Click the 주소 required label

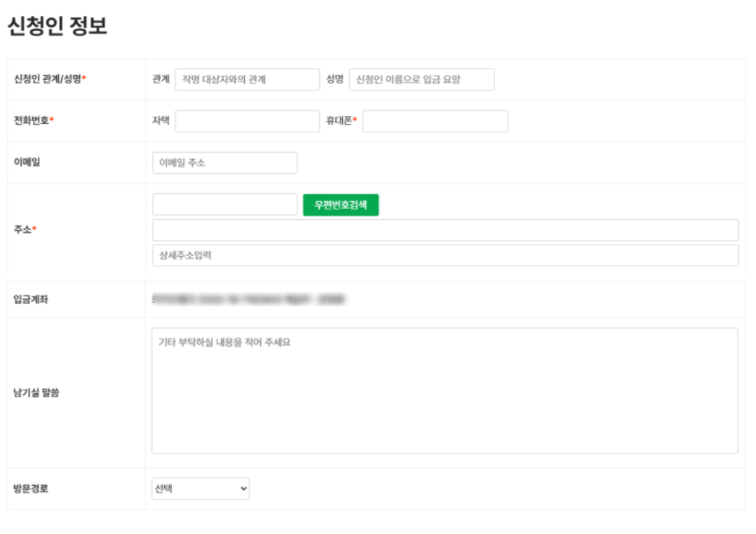[x=25, y=229]
